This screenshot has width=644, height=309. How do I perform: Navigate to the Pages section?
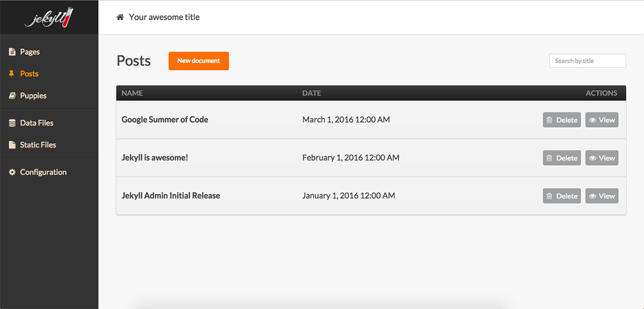point(29,51)
